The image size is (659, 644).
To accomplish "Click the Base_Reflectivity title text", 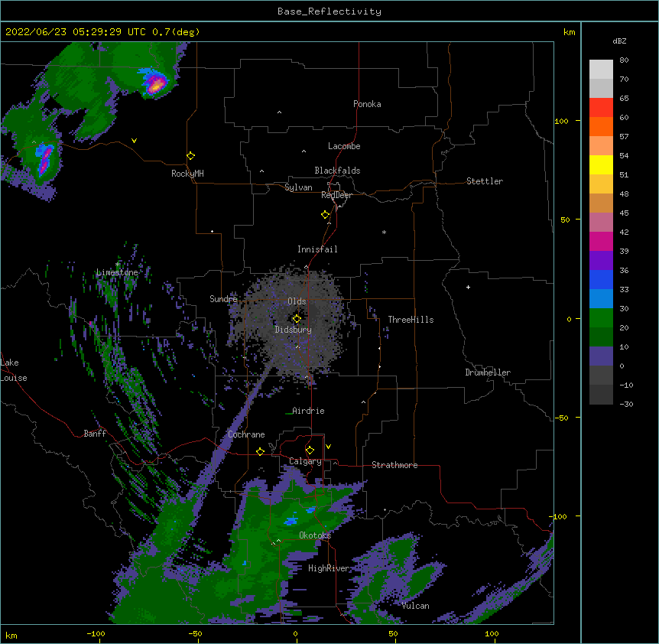I will click(329, 11).
